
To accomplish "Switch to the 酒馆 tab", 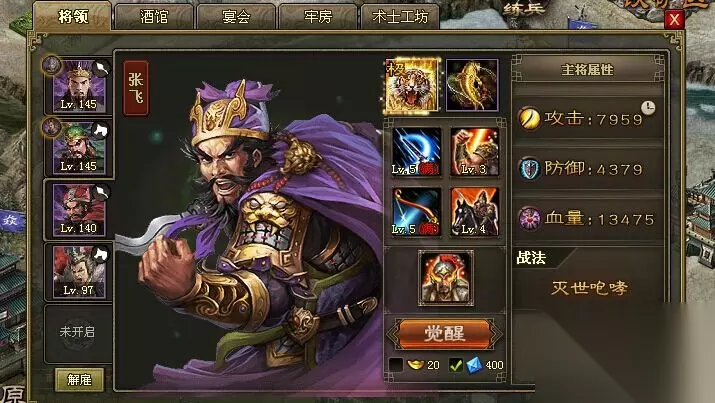I will pos(154,17).
